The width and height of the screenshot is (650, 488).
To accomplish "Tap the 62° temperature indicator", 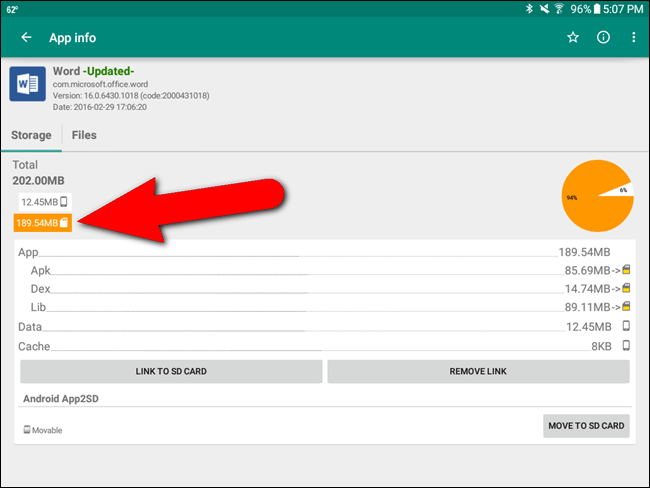I will (x=12, y=9).
